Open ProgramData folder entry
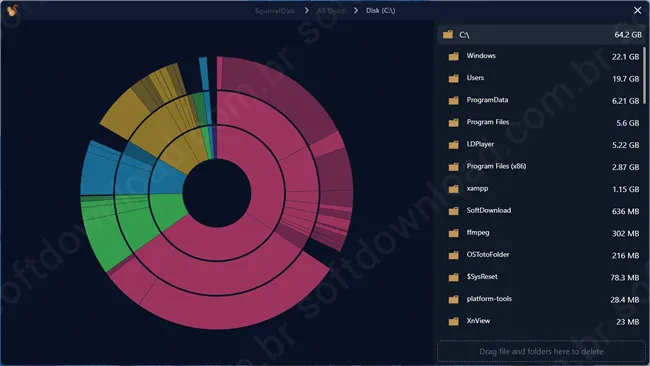Image resolution: width=650 pixels, height=366 pixels. coord(542,100)
